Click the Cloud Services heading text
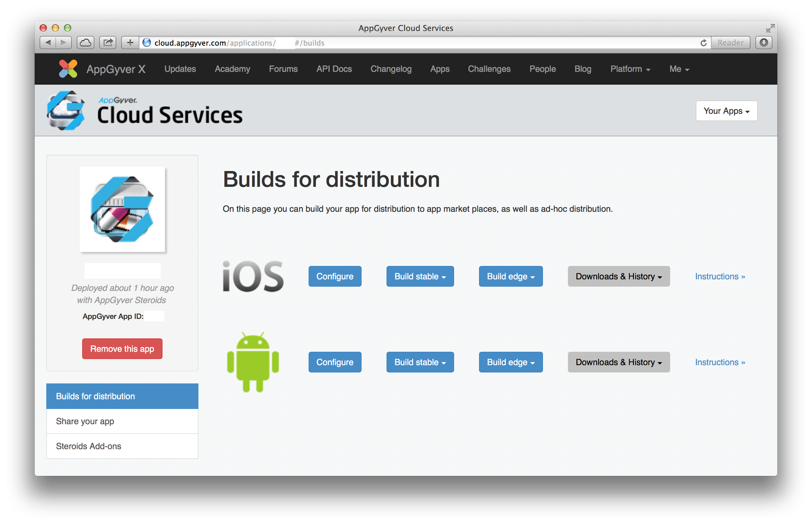This screenshot has height=524, width=812. tap(170, 115)
